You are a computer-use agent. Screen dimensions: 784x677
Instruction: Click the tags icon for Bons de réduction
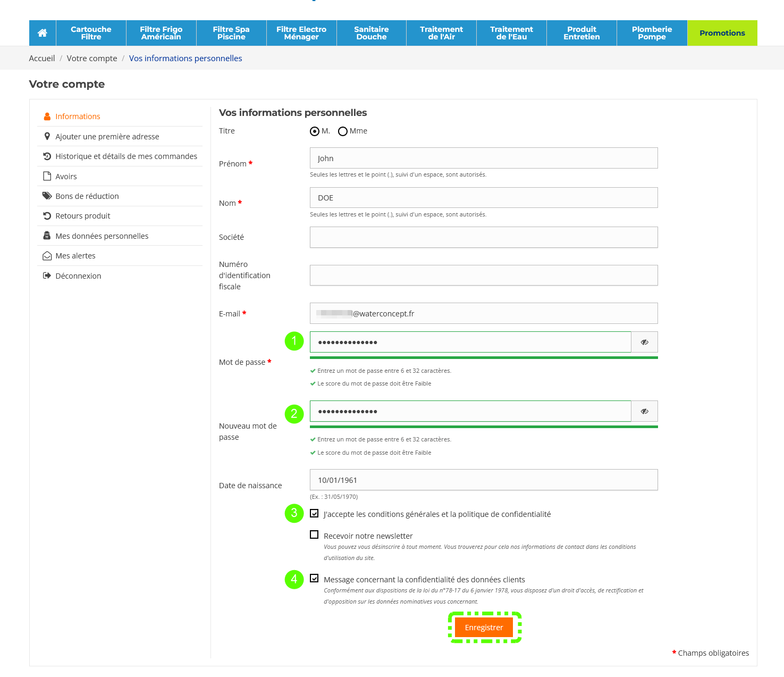click(47, 196)
